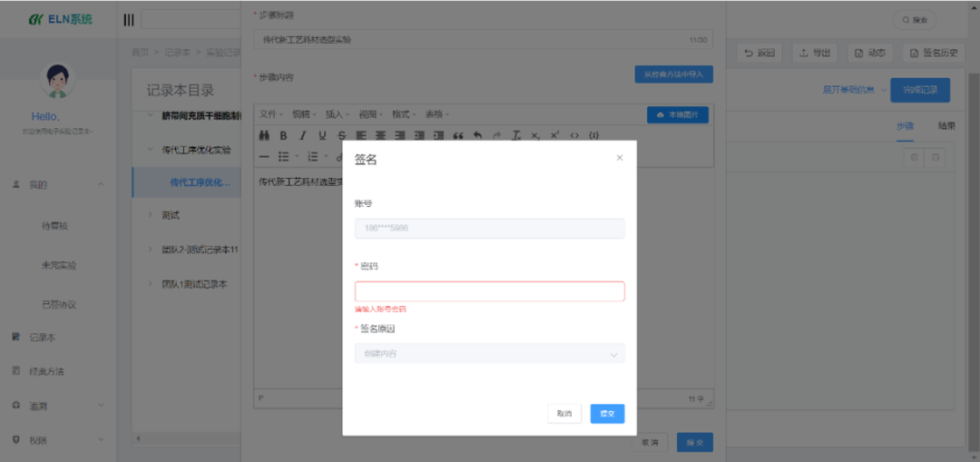This screenshot has height=462, width=980.
Task: Toggle underline in the editor toolbar
Action: point(321,135)
